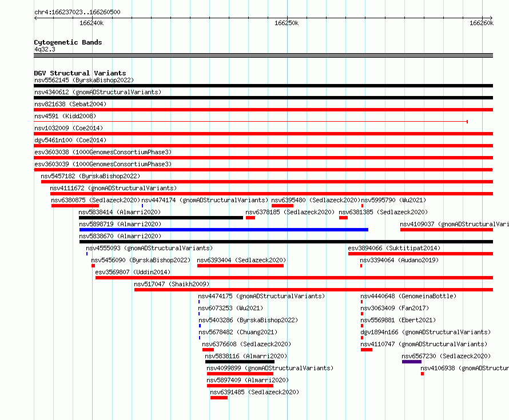Select nsv5569881 (Ebert2021) label

click(398, 320)
